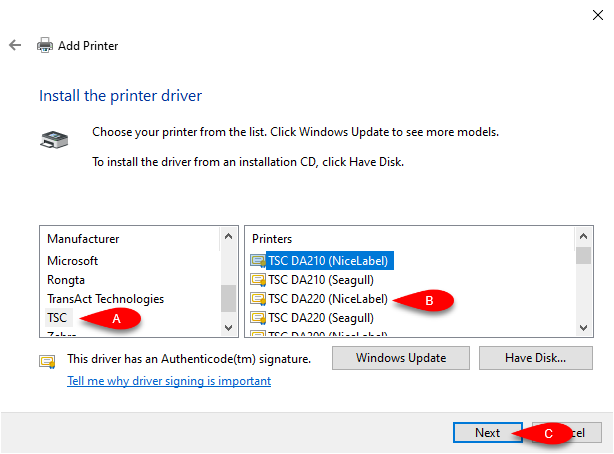Click the TSC DA210 (NiceLabel) driver icon
Screen dimensions: 614x454
(258, 261)
